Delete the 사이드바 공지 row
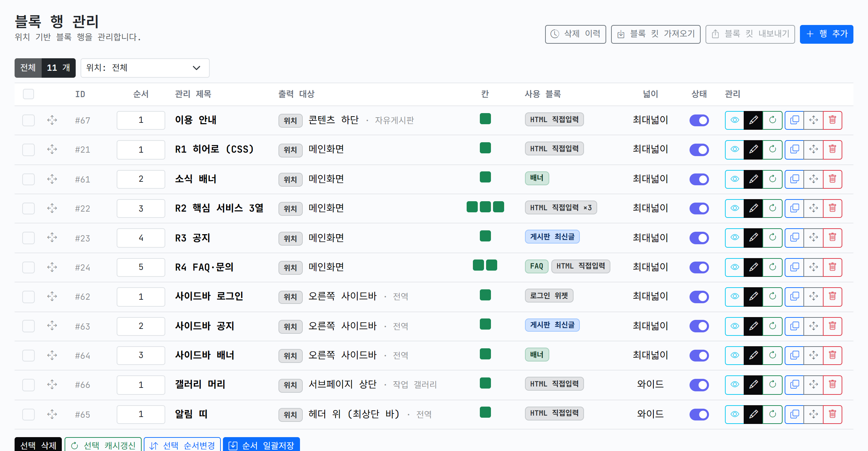The image size is (868, 451). point(833,326)
